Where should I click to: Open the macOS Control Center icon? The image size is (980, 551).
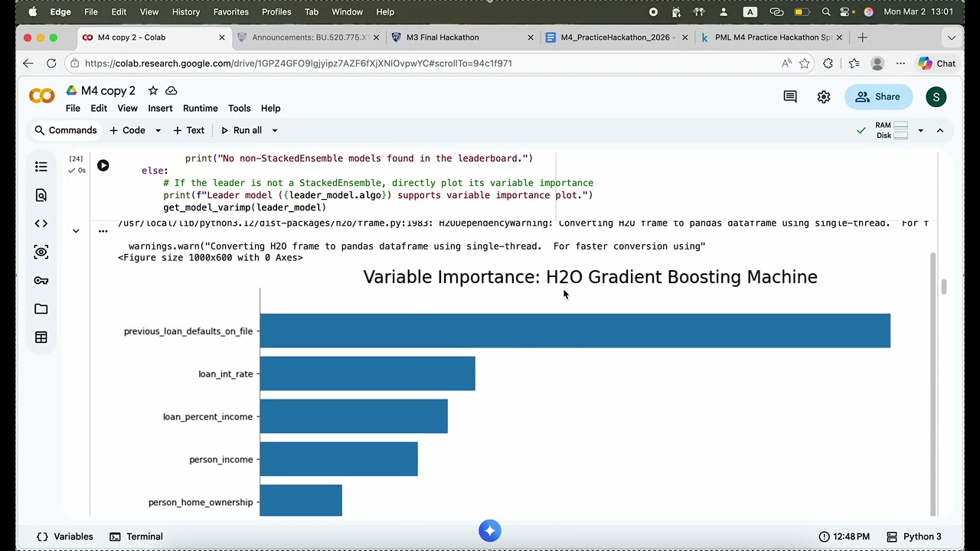847,12
